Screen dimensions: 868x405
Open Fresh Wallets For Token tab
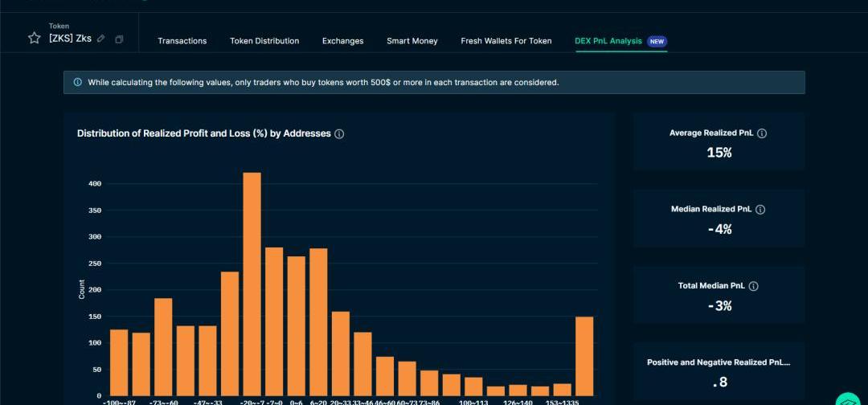[x=506, y=41]
